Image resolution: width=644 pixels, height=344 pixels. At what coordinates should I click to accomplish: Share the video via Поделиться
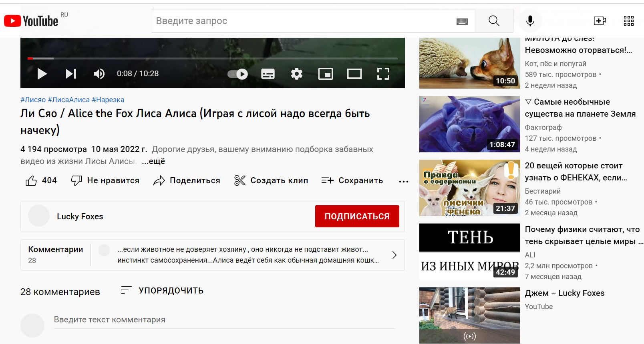point(187,180)
